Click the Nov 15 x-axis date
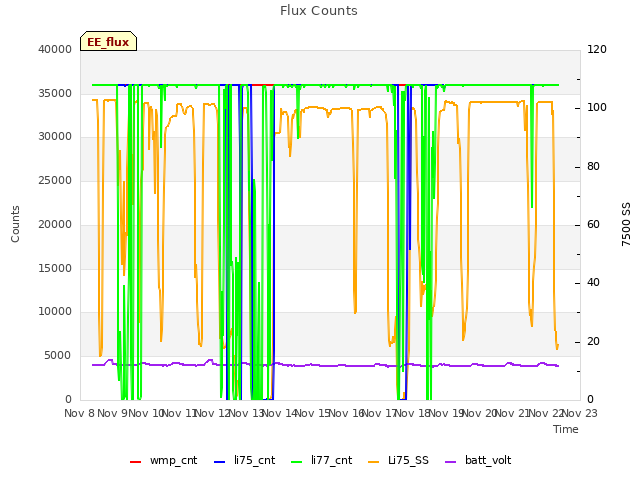The image size is (640, 480). (x=313, y=413)
